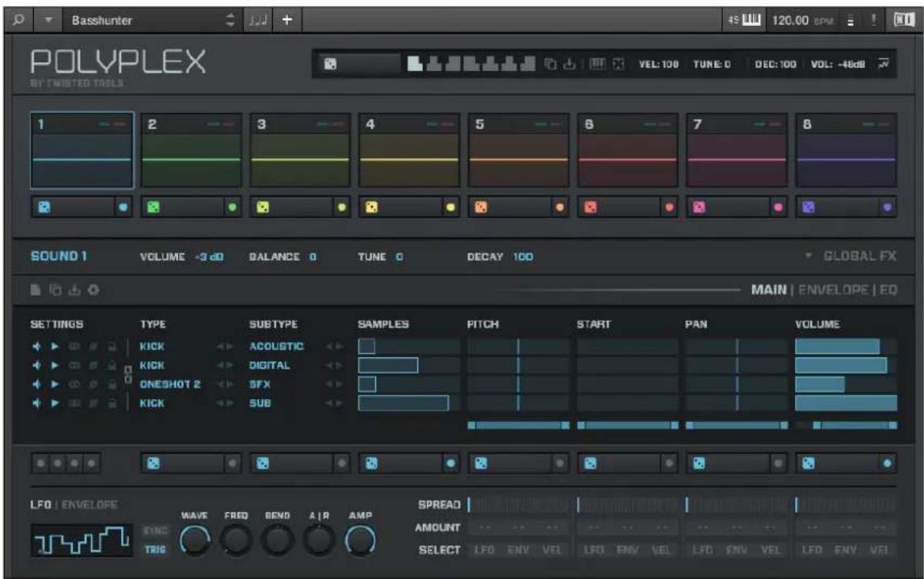Adjust the volume slider of the ACOUSTIC layer
Screen dimensions: 924x579
click(x=847, y=346)
